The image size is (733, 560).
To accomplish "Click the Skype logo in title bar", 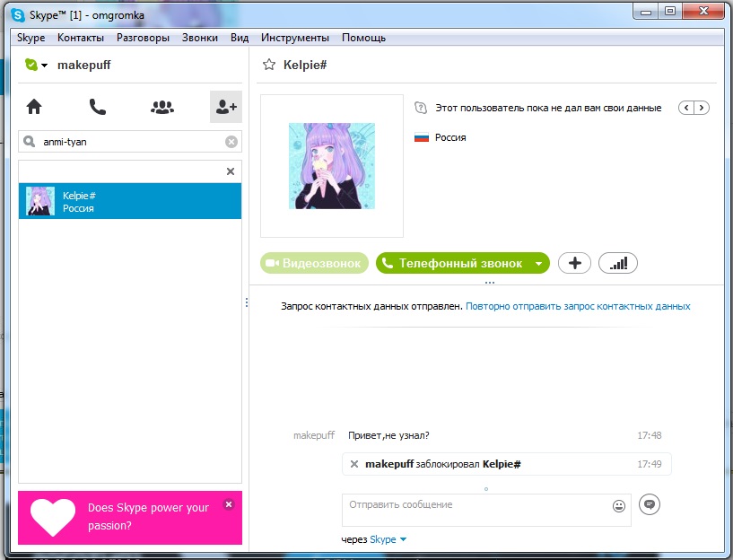I will [x=18, y=15].
